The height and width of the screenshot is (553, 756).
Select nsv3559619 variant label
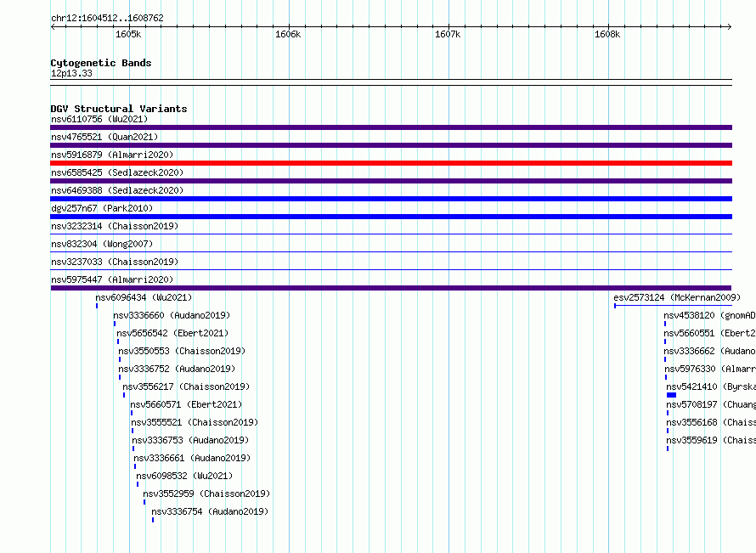[x=711, y=440]
